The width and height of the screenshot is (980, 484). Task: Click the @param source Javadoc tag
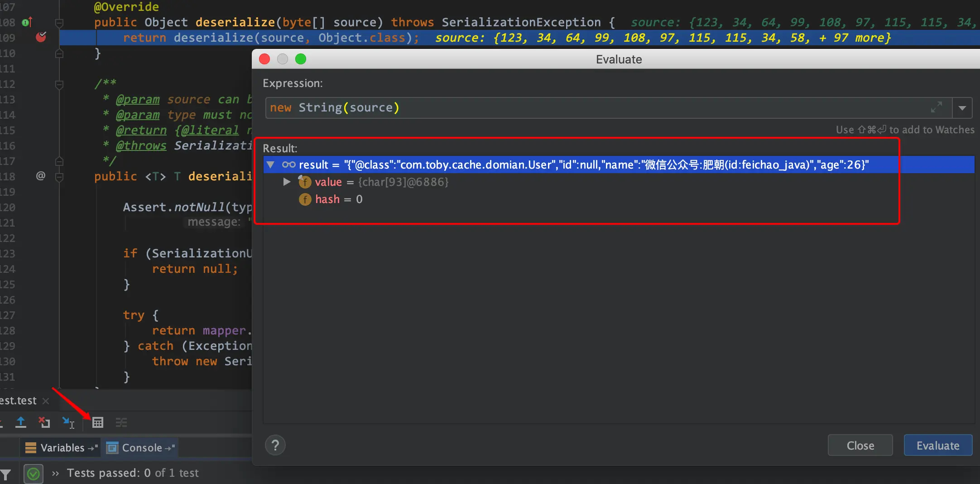pyautogui.click(x=138, y=99)
